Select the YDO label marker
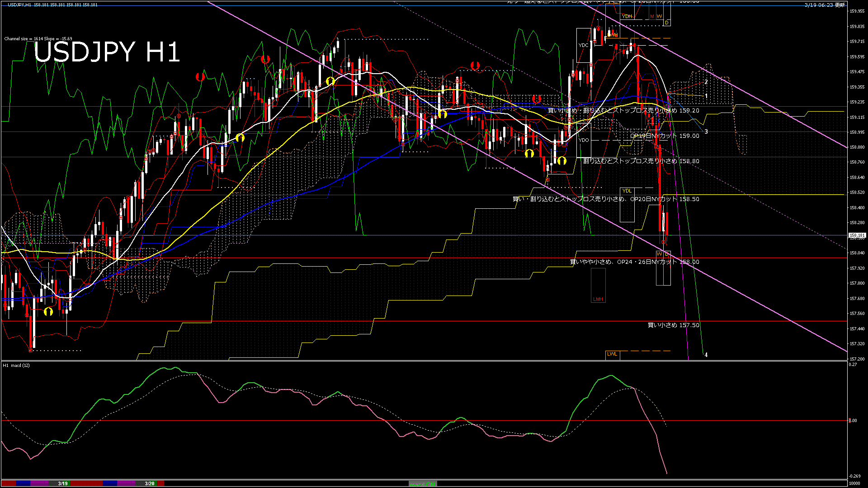 coord(584,140)
